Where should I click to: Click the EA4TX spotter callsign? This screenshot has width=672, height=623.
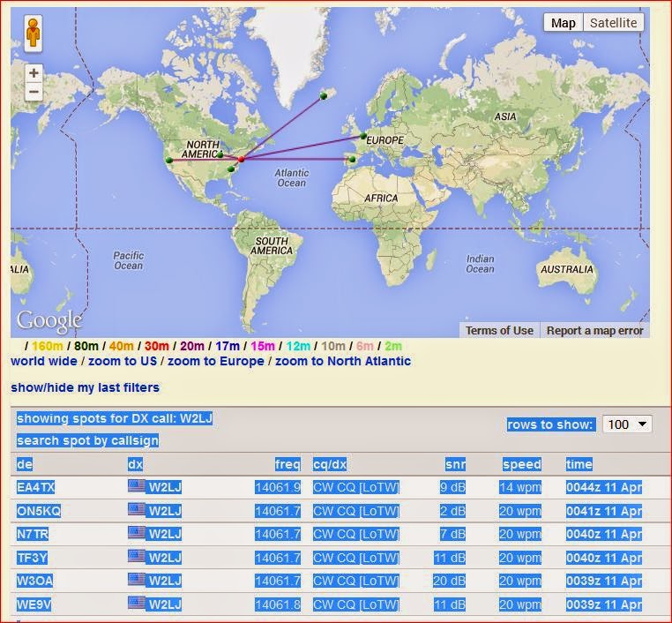(35, 487)
